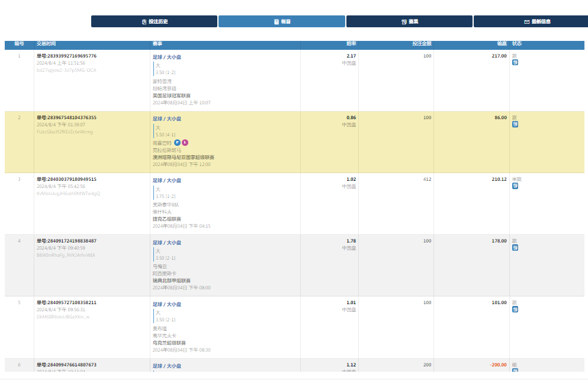Click the pink L badge beside 南霍巴特
The width and height of the screenshot is (588, 383).
point(185,143)
